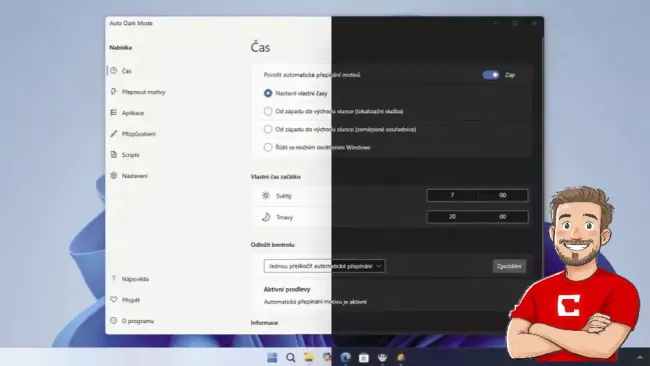Image resolution: width=650 pixels, height=366 pixels.
Task: Select Řídit se nočním osvětlením Windows
Action: (268, 147)
